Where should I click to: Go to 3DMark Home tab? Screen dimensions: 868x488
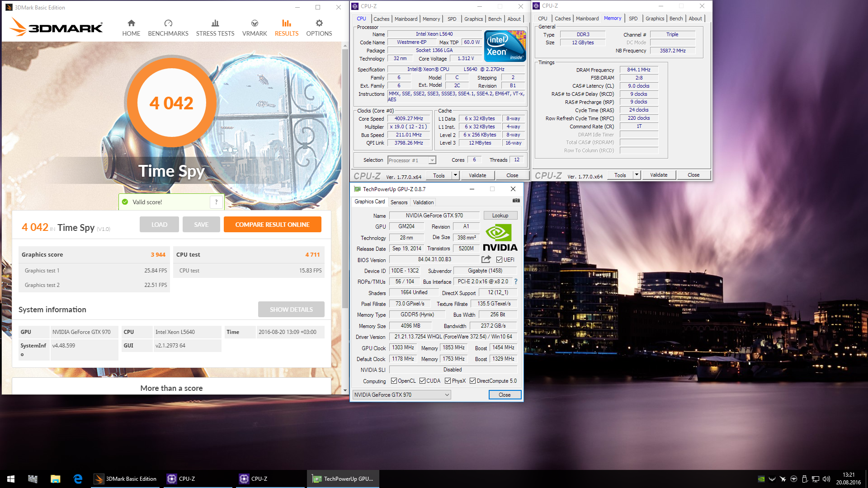click(131, 28)
